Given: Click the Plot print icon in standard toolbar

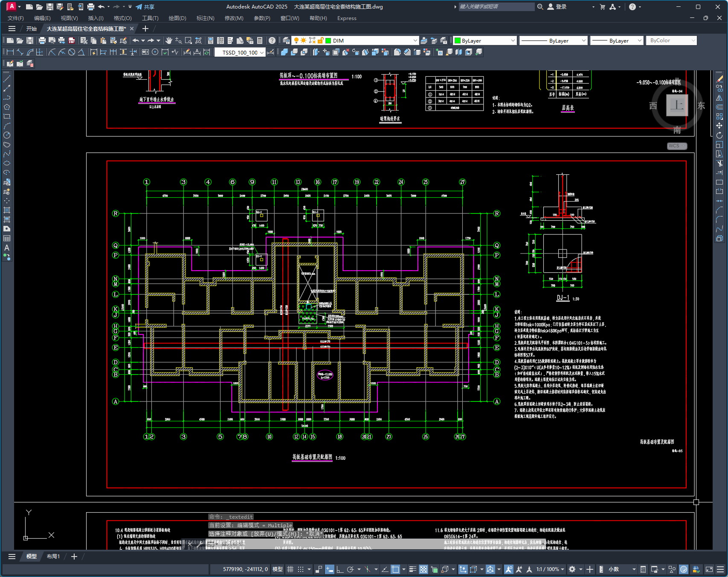Looking at the screenshot, I should pyautogui.click(x=42, y=40).
